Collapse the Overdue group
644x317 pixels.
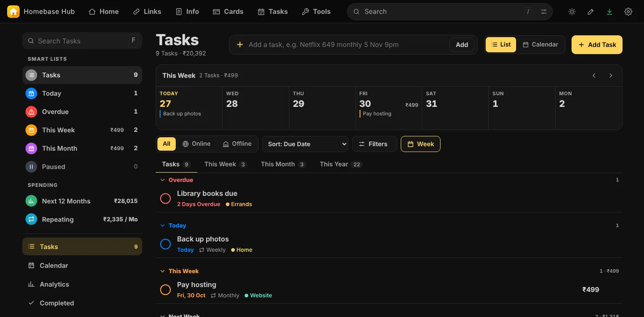coord(163,180)
